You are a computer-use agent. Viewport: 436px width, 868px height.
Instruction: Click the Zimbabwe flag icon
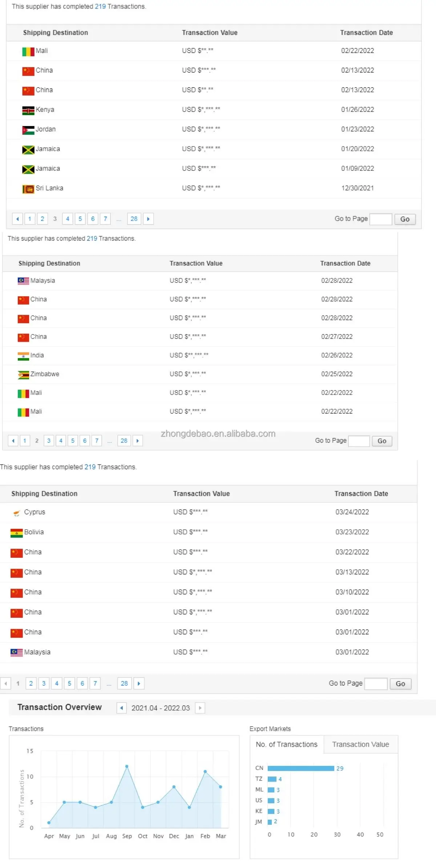tap(23, 375)
